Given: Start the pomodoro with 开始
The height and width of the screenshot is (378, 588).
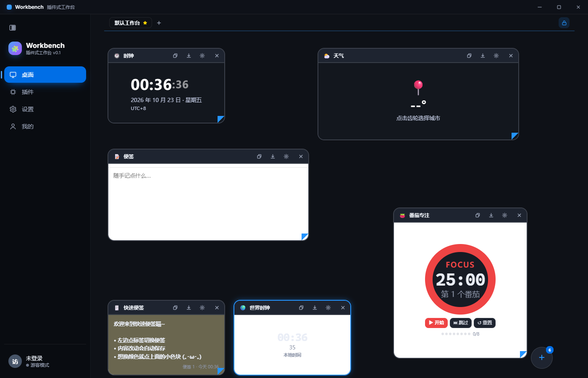Looking at the screenshot, I should [x=436, y=323].
